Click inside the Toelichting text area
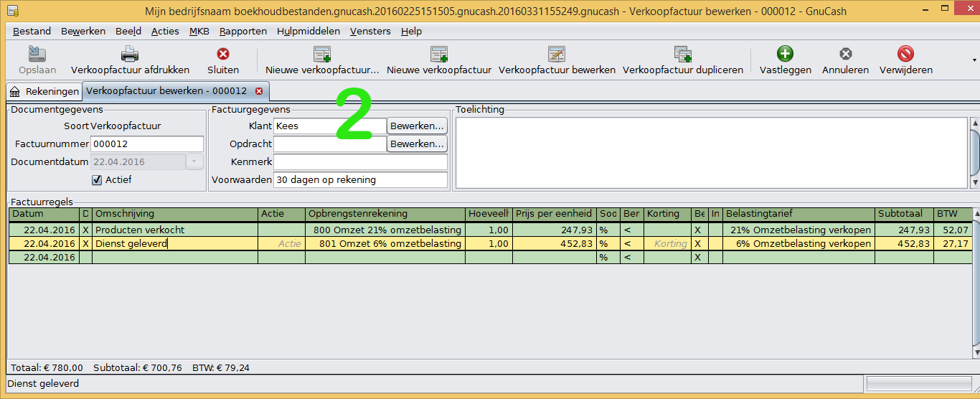This screenshot has height=399, width=980. coord(711,153)
